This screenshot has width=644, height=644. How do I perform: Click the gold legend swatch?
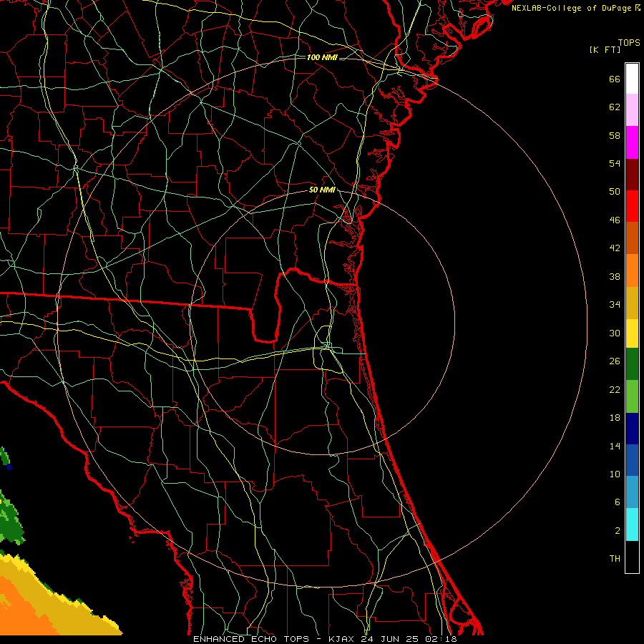[x=632, y=303]
